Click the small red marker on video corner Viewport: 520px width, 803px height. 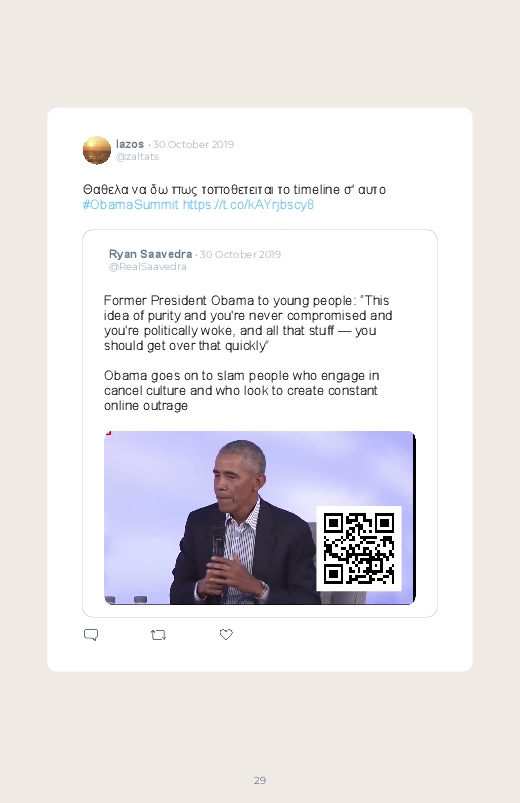coord(108,434)
